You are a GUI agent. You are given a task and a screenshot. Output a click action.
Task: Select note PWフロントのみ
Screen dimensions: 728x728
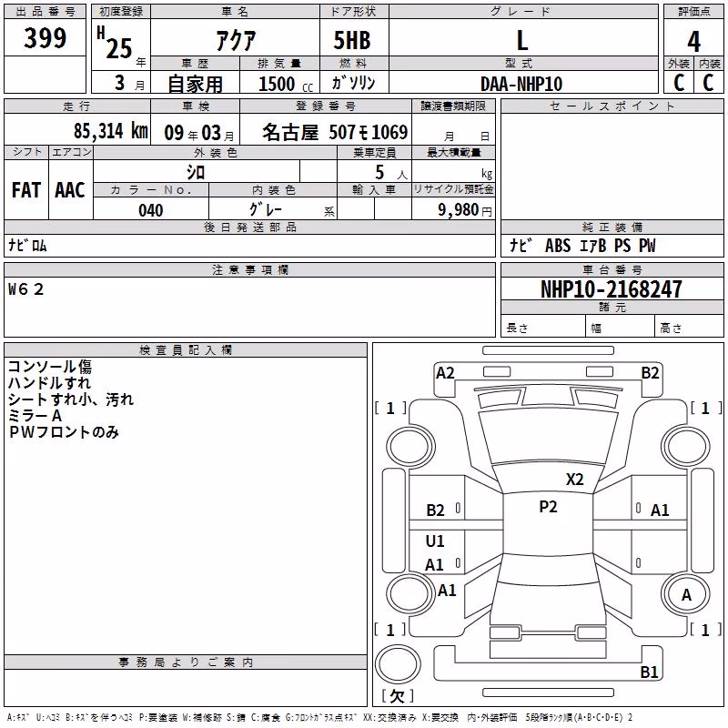point(64,431)
